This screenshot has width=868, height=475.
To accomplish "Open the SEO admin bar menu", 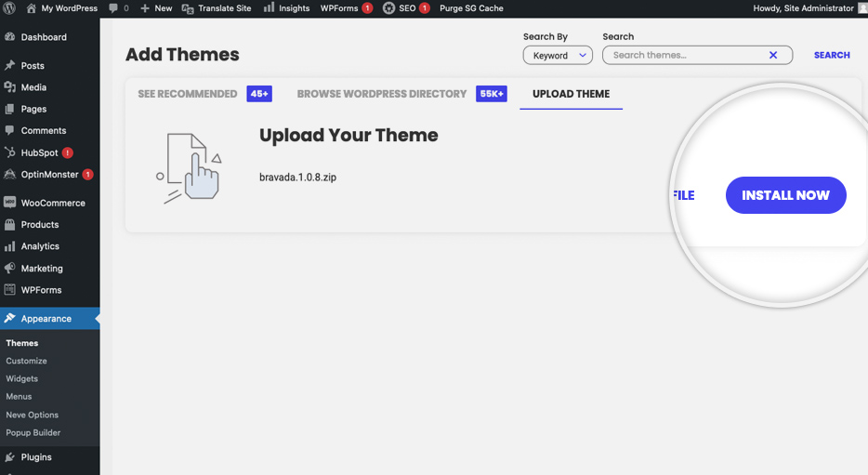I will pyautogui.click(x=406, y=8).
